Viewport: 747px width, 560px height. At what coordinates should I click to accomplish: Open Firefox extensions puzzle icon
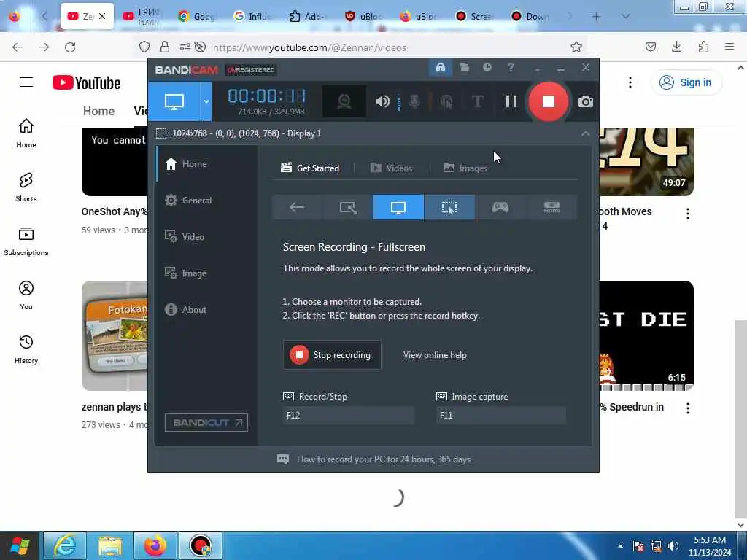tap(703, 47)
